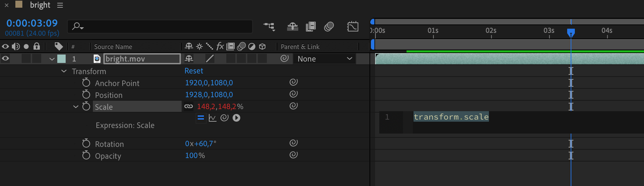Screen dimensions: 644x186
Task: Open the Parent & Link None dropdown
Action: pos(324,59)
